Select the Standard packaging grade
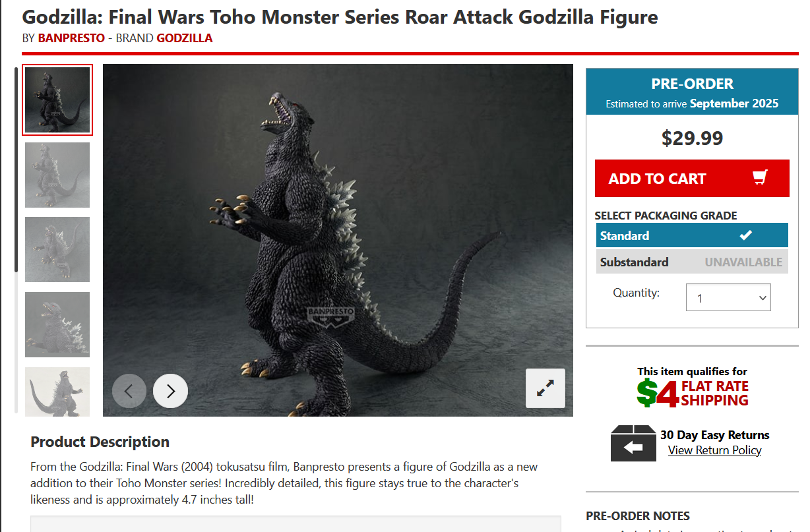Image resolution: width=810 pixels, height=532 pixels. tap(692, 235)
